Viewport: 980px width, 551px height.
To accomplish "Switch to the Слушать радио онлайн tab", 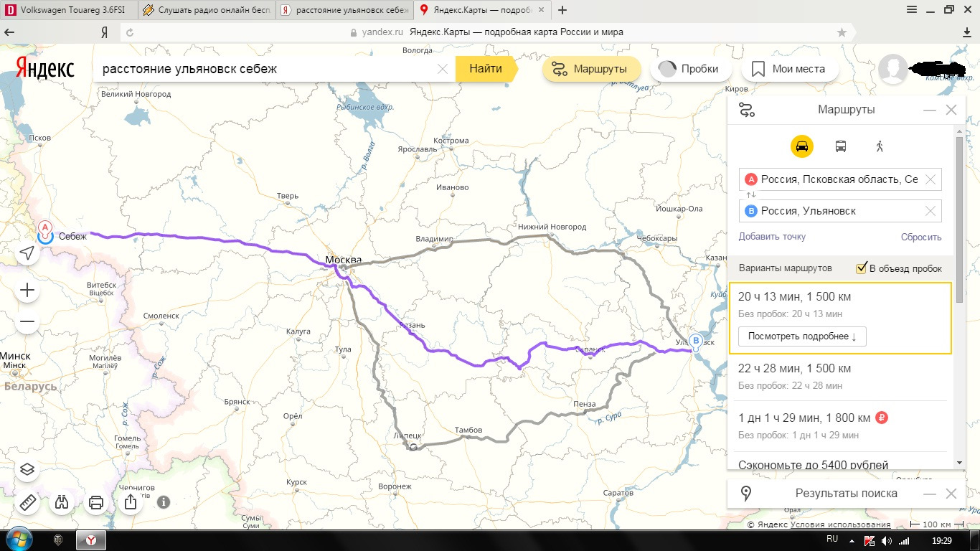I will (205, 10).
